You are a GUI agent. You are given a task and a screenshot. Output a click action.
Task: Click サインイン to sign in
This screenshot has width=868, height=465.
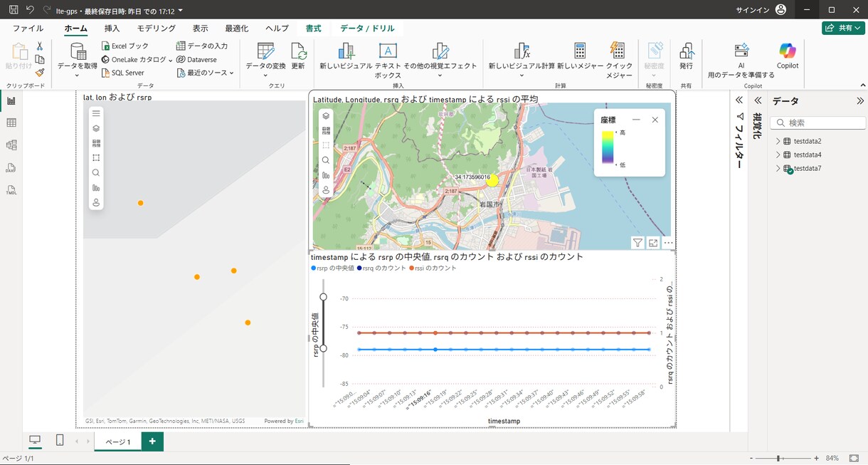(x=753, y=10)
